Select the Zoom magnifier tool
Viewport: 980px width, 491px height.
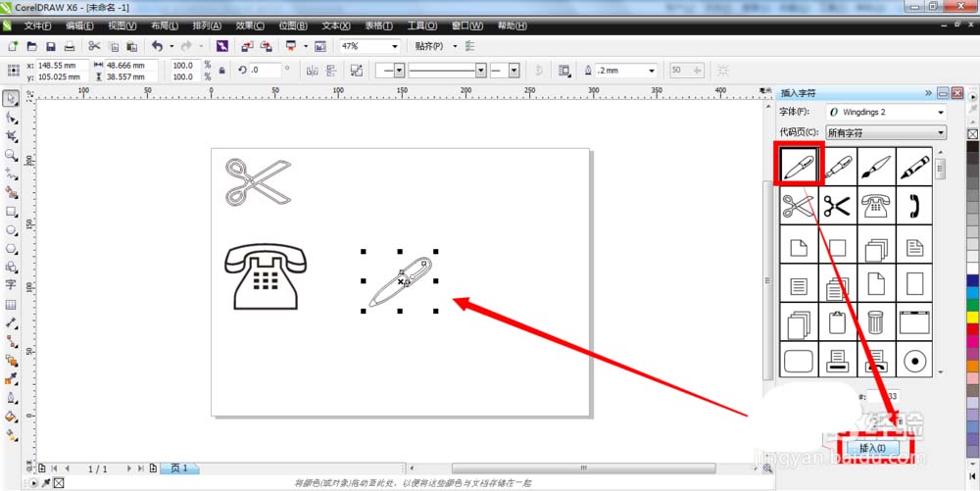11,155
